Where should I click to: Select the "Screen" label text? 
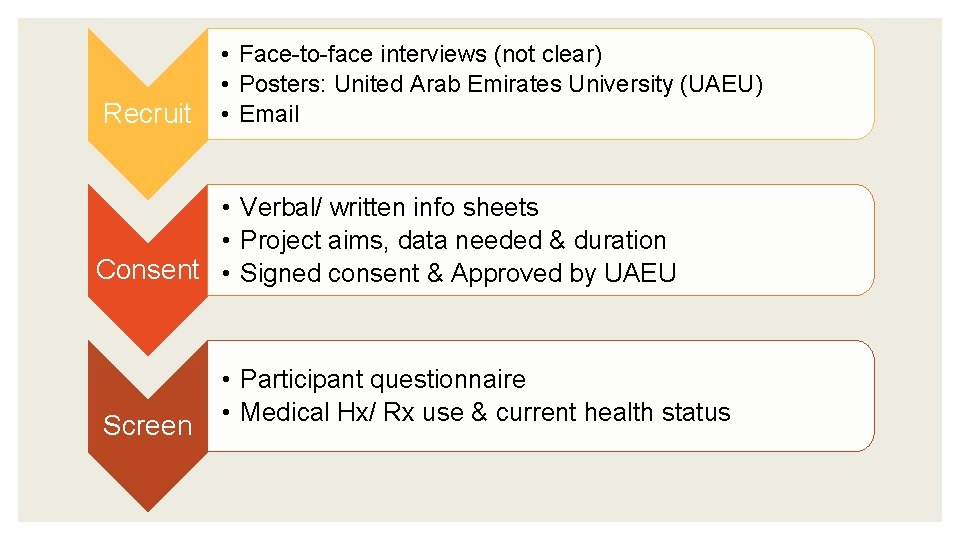point(147,426)
